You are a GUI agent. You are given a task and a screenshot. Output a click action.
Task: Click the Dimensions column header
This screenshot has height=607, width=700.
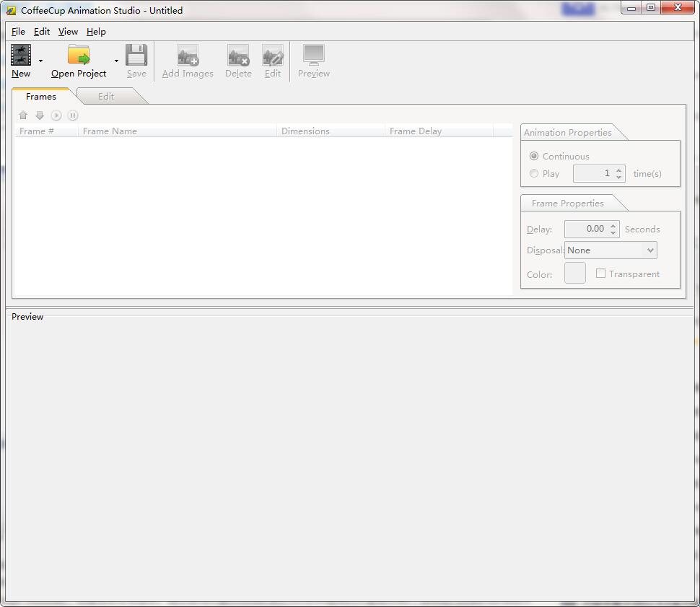[331, 131]
